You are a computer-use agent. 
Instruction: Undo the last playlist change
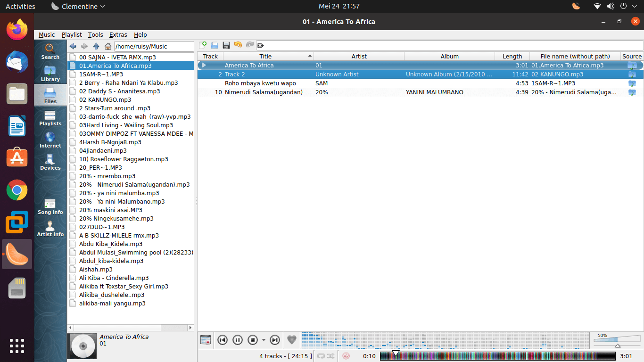click(238, 45)
